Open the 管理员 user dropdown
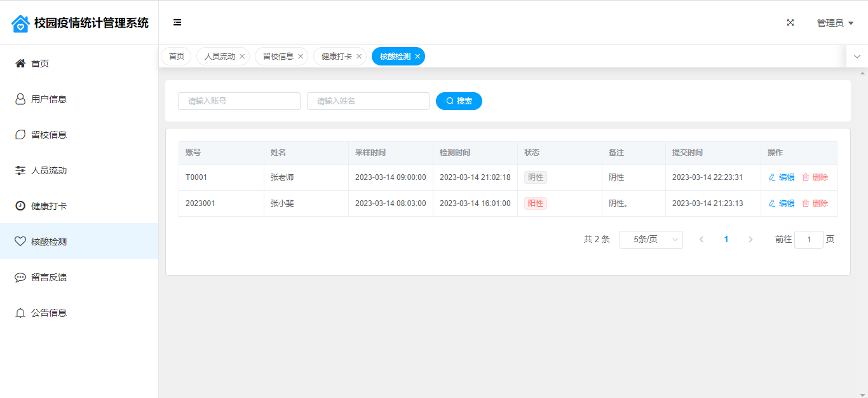The width and height of the screenshot is (868, 398). tap(835, 23)
